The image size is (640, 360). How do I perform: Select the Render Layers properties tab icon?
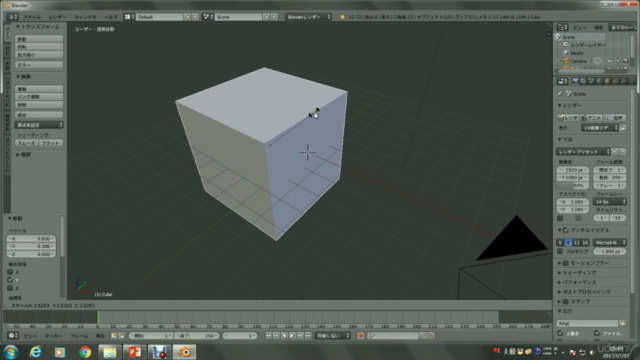pos(583,81)
